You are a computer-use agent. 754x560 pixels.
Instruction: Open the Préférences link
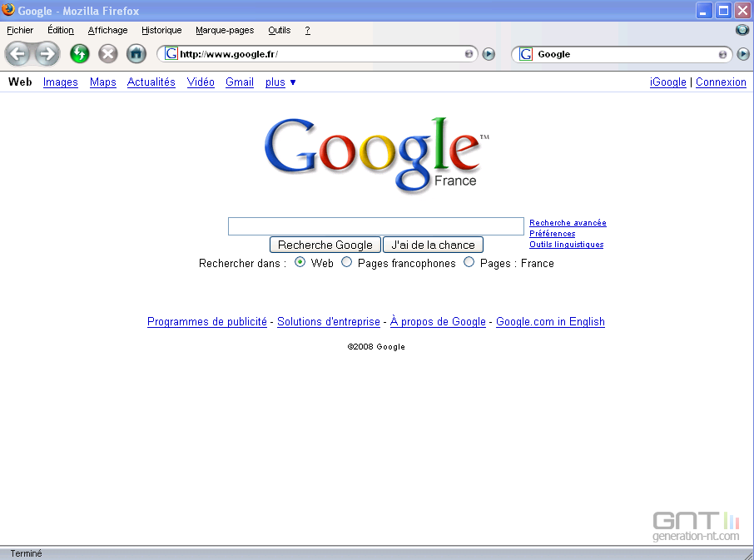click(552, 234)
